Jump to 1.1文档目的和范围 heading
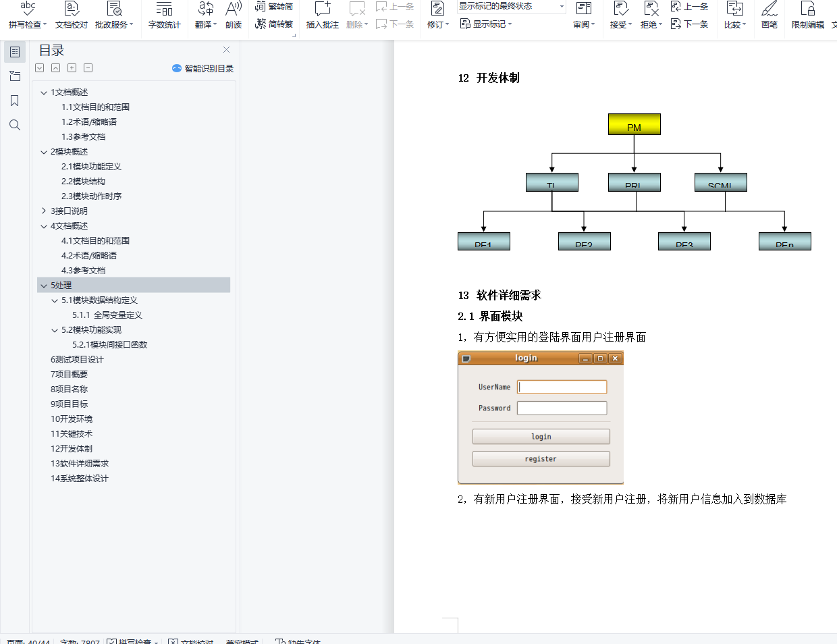The width and height of the screenshot is (837, 644). tap(95, 107)
